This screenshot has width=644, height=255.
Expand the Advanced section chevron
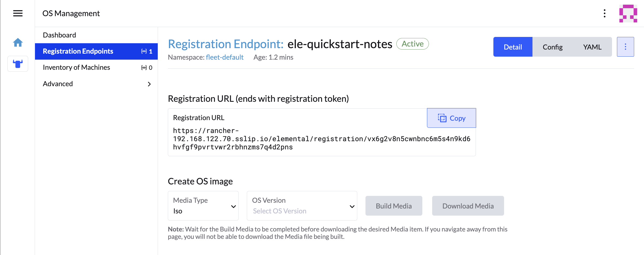(149, 84)
